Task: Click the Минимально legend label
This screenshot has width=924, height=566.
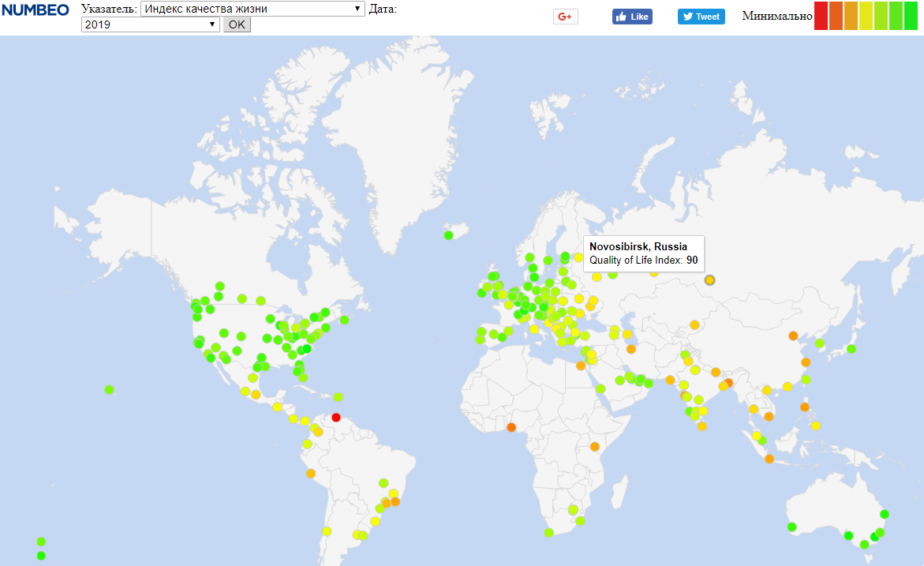Action: pos(776,16)
